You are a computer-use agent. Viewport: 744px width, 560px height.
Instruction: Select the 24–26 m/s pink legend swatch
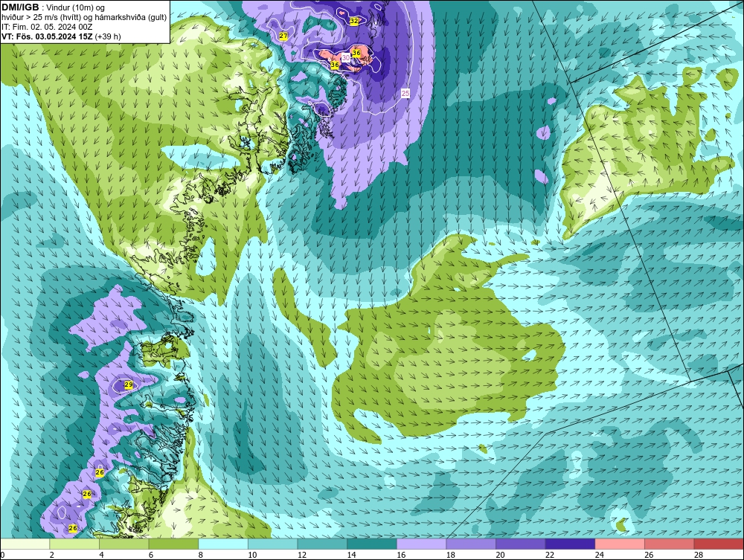tap(620, 544)
